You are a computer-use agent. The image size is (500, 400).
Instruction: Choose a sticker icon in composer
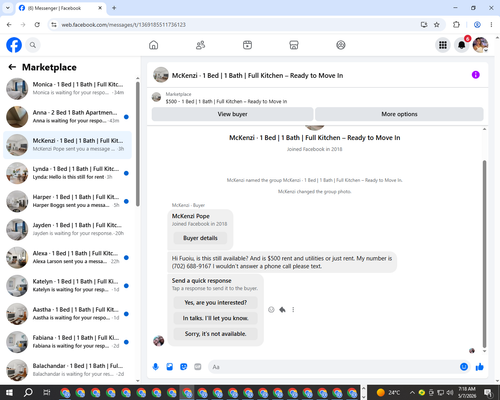[x=184, y=367]
